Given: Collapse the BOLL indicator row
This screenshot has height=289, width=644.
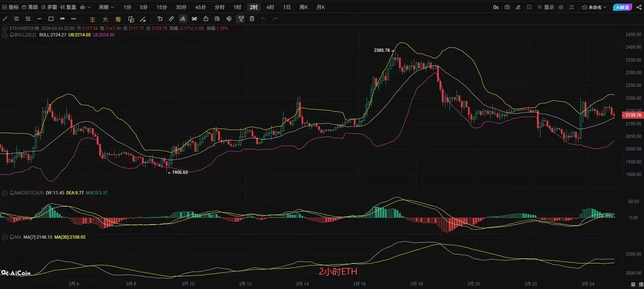Looking at the screenshot, I should [5, 35].
